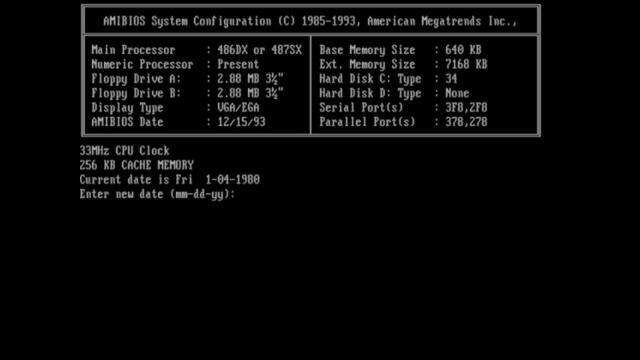Click the 'Enter new date (mm-dd-yy):' prompt
640x360 pixels.
point(158,194)
